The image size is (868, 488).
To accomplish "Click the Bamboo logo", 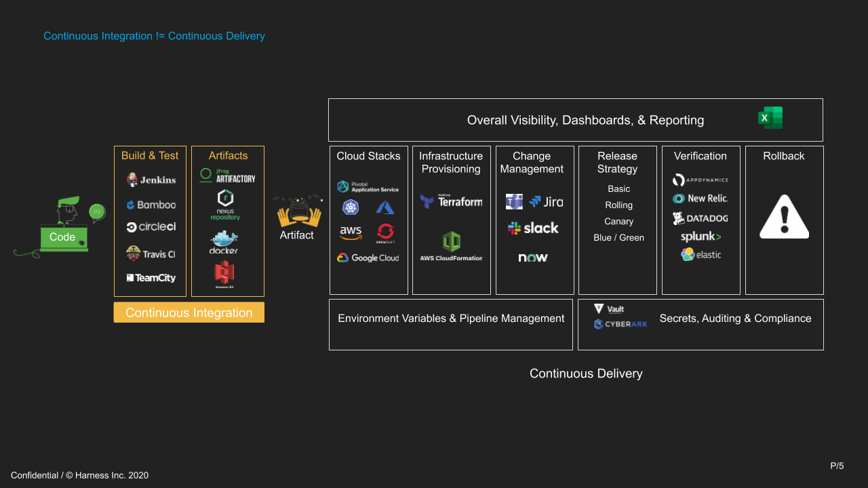I will pyautogui.click(x=151, y=205).
